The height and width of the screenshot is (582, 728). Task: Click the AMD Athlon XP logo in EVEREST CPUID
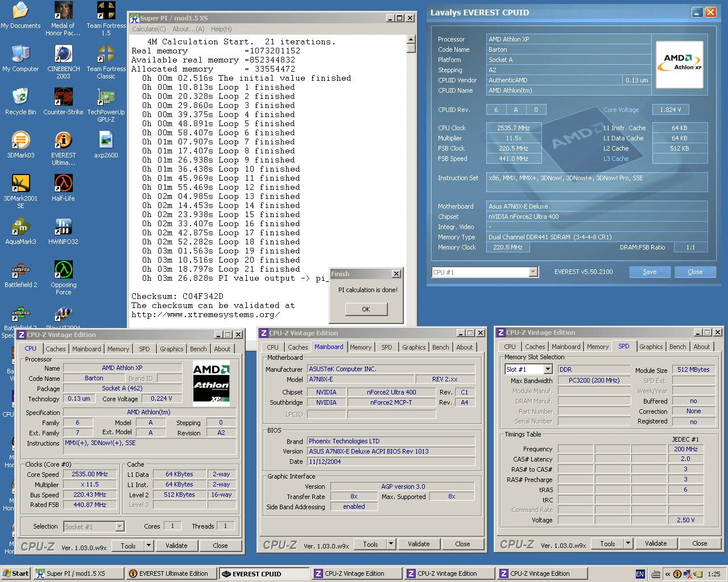point(679,64)
